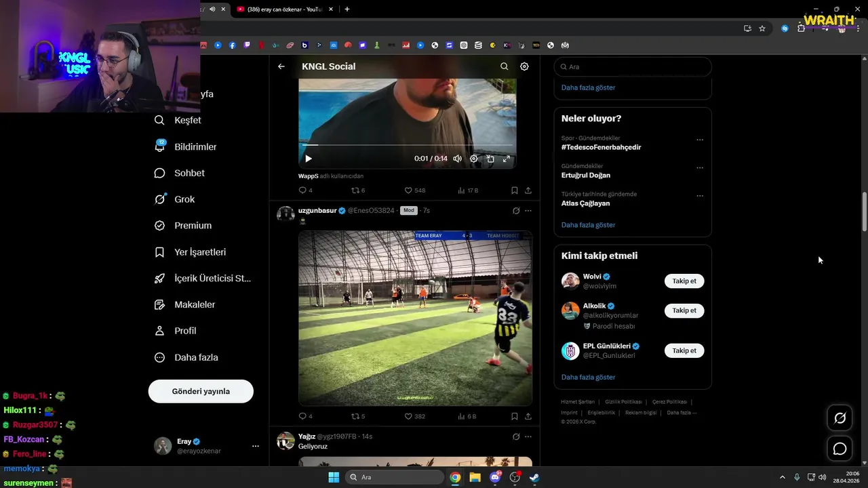Open Bildirimler notifications in the sidebar
Image resolution: width=868 pixels, height=488 pixels.
tap(185, 146)
